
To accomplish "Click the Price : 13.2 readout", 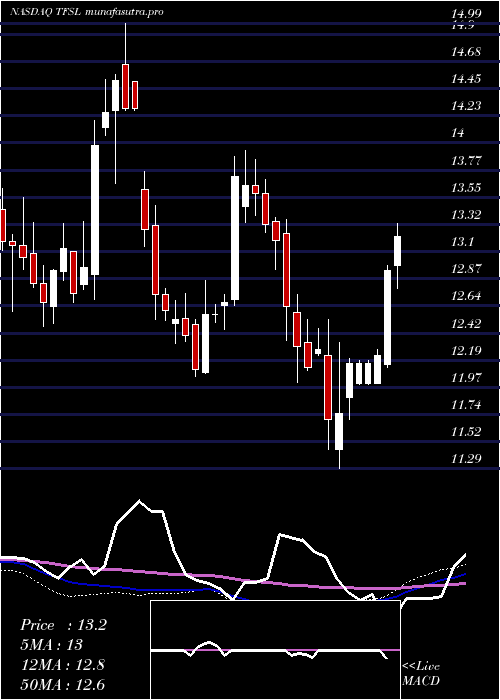I will click(63, 625).
